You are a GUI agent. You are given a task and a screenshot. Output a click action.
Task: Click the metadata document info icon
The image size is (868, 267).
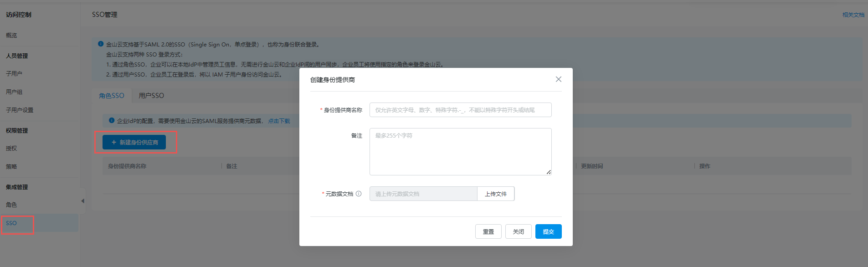click(x=359, y=194)
